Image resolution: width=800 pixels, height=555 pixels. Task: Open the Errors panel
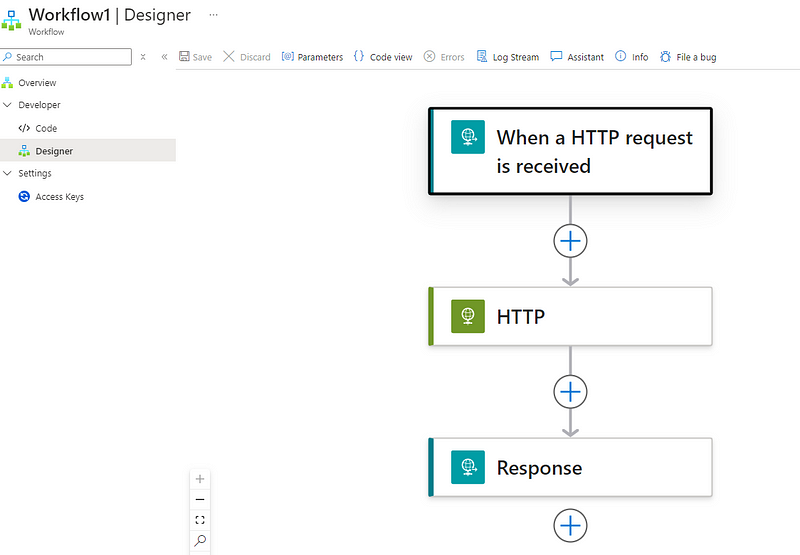click(444, 57)
